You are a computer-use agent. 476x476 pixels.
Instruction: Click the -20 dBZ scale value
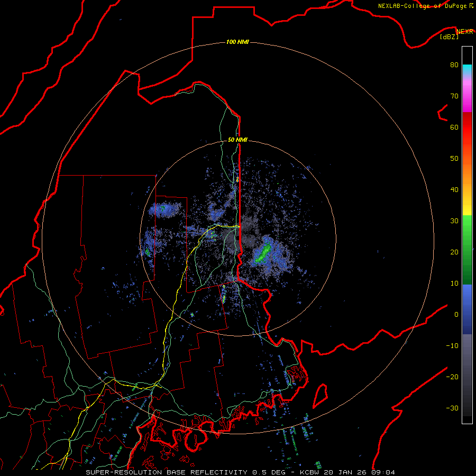point(452,377)
